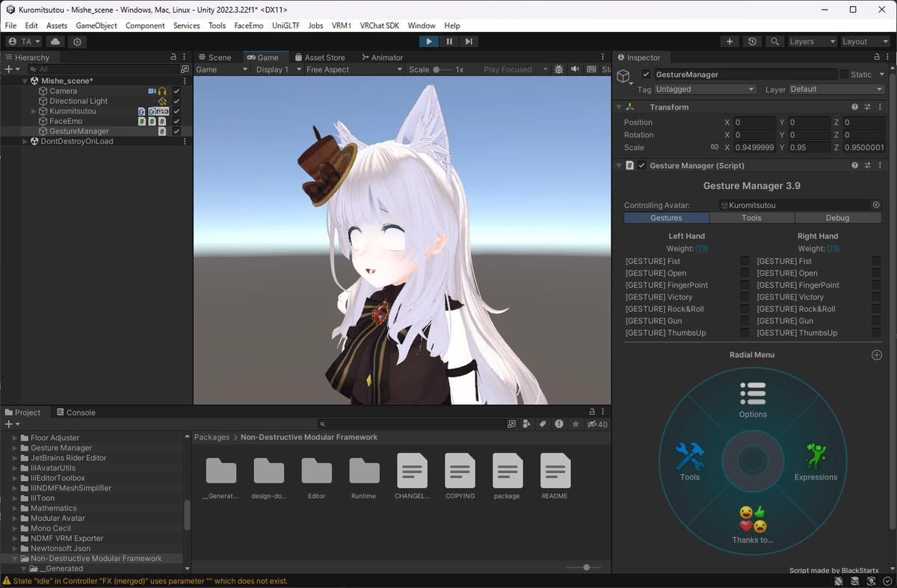Open the VRChat SDK menu
The height and width of the screenshot is (588, 897).
(380, 25)
